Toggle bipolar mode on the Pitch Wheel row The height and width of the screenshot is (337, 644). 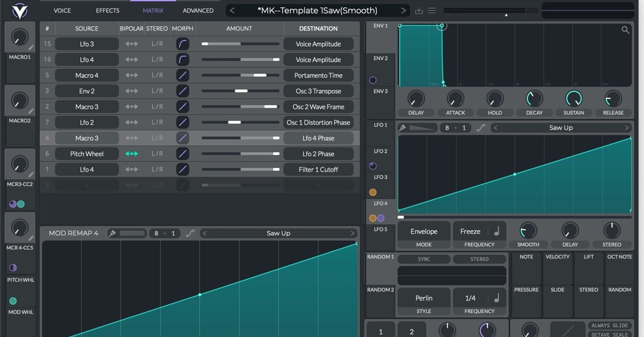pyautogui.click(x=130, y=153)
